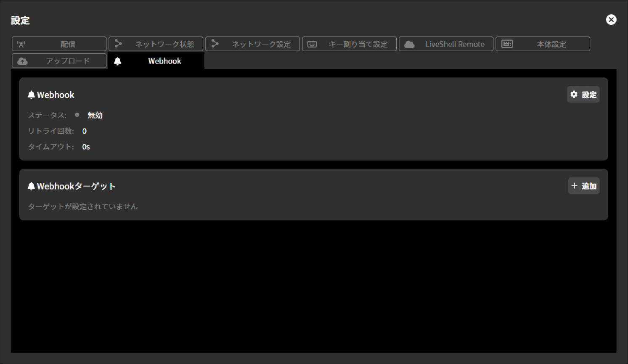
Task: Click the gear icon on the 設定 button
Action: [574, 95]
